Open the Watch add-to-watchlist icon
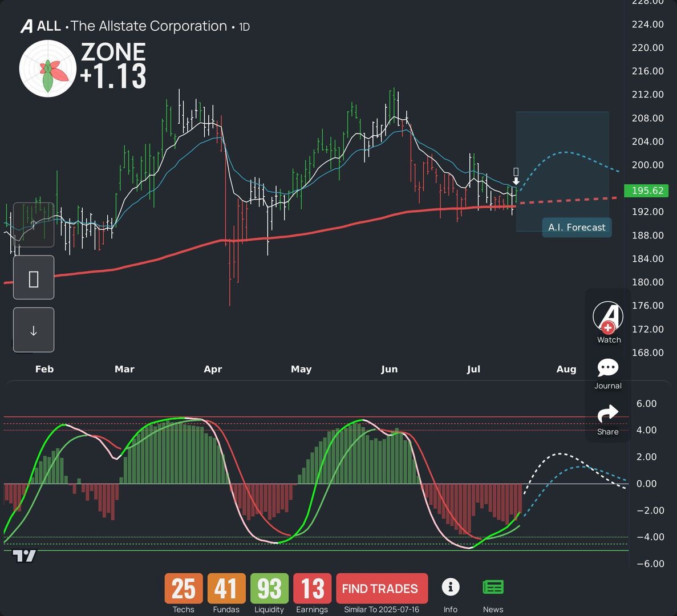Screen dimensions: 677x616 (607, 317)
